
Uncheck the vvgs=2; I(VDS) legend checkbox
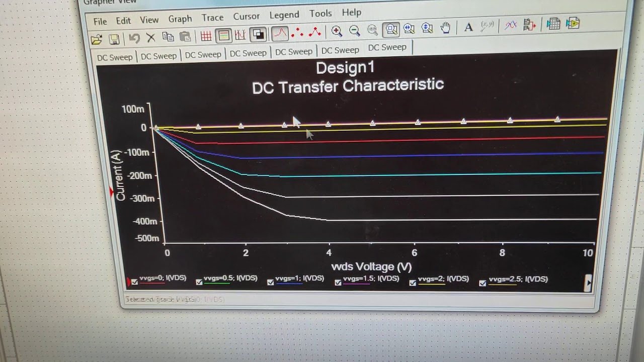tap(413, 283)
